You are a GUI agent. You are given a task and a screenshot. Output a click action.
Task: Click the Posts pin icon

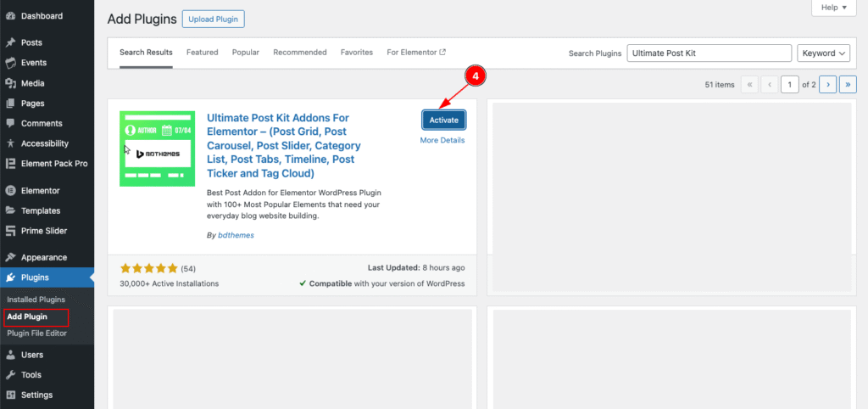[10, 42]
